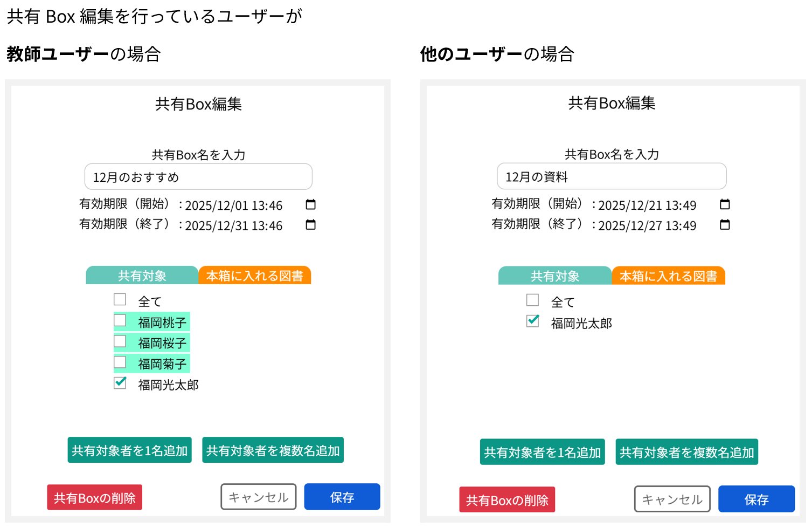Uncheck 福岡光太郎 in other-user panel
812x528 pixels.
click(x=533, y=321)
